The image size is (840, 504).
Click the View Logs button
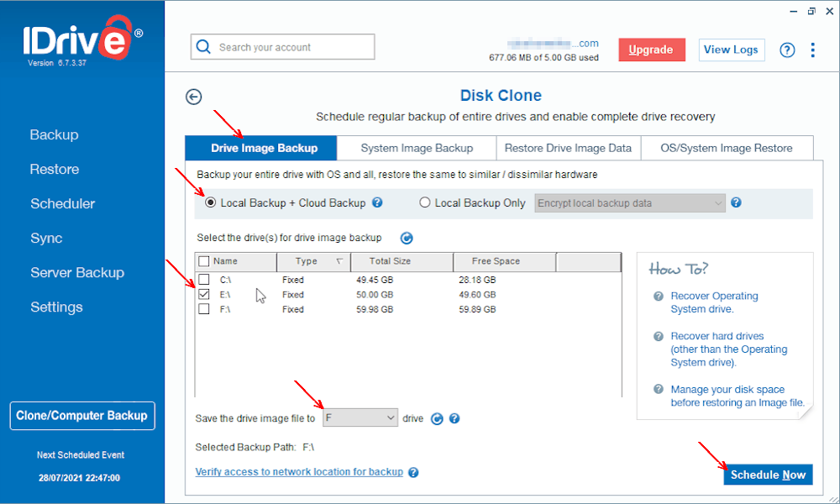pos(732,50)
